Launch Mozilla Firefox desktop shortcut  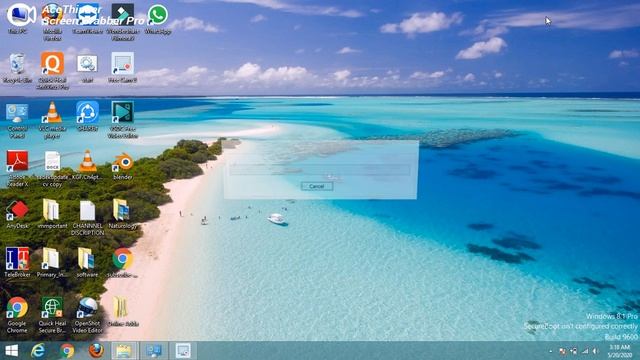point(52,15)
